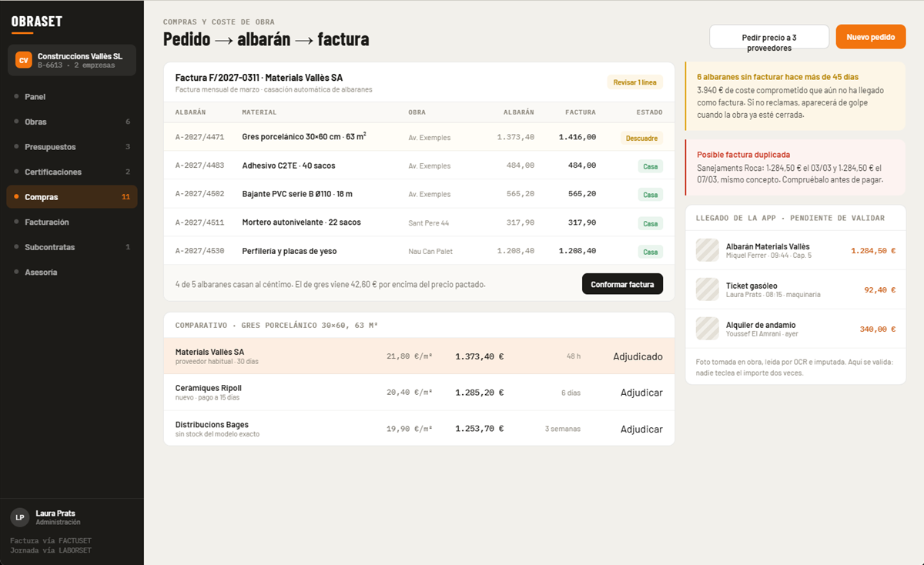Click the Conformar factura button
The width and height of the screenshot is (924, 565).
(622, 284)
